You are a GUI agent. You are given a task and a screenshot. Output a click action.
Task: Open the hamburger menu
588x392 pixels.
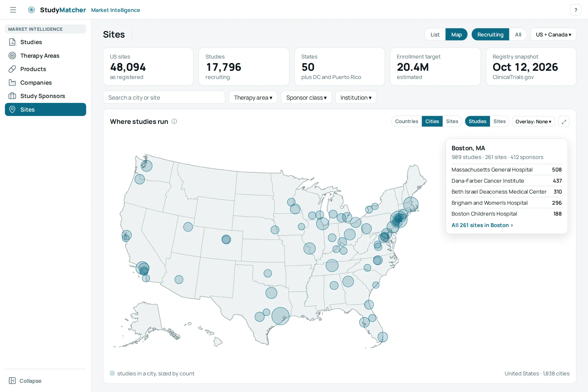[13, 10]
